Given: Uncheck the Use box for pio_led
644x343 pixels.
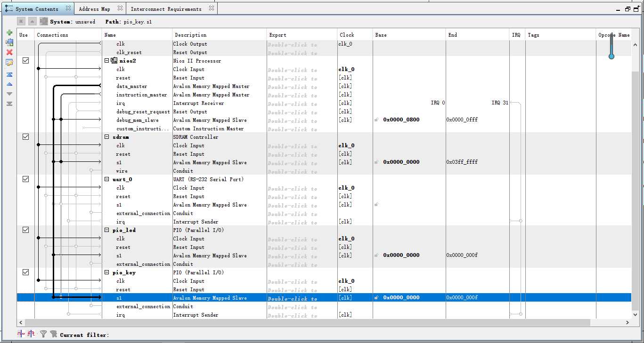Looking at the screenshot, I should 25,230.
